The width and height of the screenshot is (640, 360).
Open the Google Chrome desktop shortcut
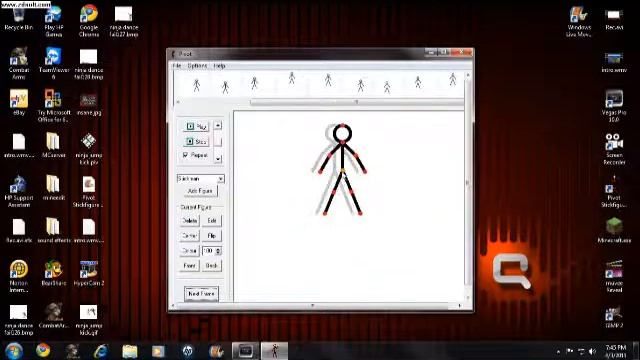point(89,20)
